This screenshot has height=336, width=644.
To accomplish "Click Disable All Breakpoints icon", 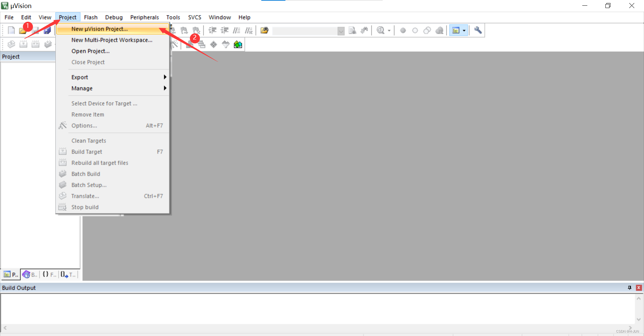I will click(427, 31).
